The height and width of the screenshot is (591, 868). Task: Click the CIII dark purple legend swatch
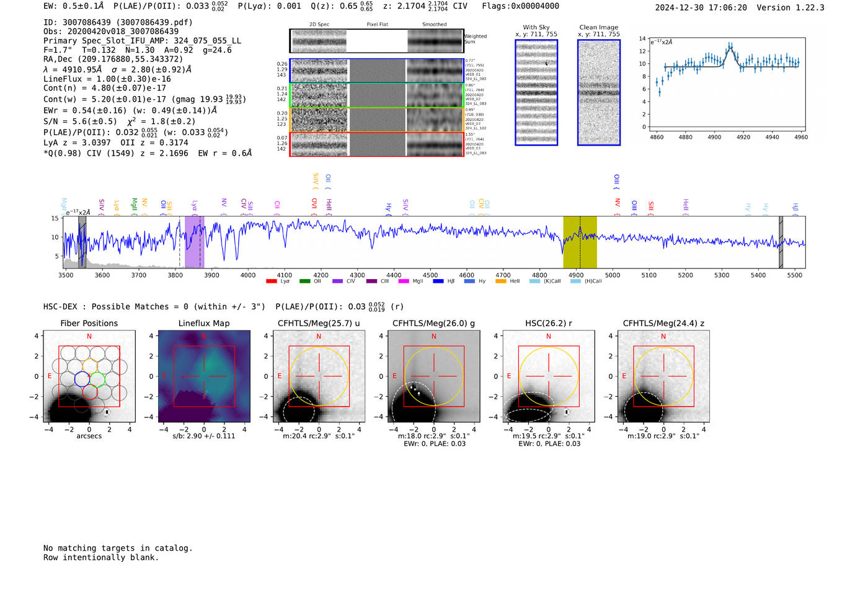coord(371,282)
